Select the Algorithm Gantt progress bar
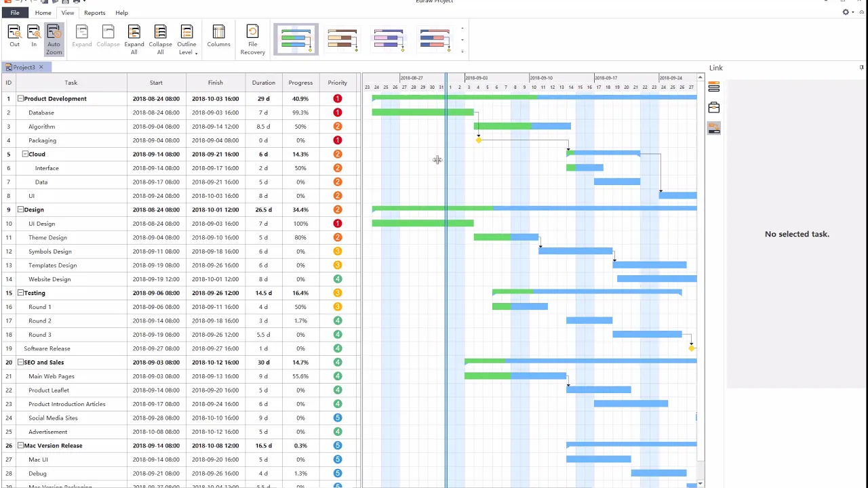 click(x=522, y=126)
